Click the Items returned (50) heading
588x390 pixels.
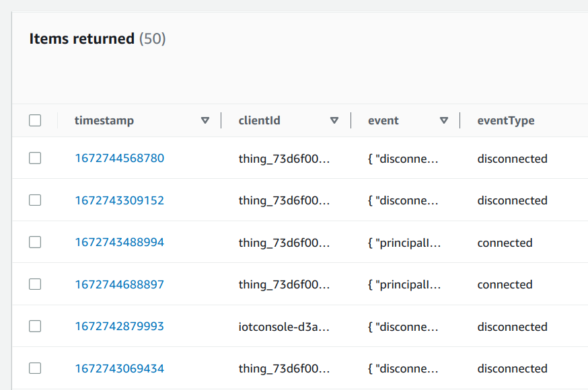click(x=98, y=38)
